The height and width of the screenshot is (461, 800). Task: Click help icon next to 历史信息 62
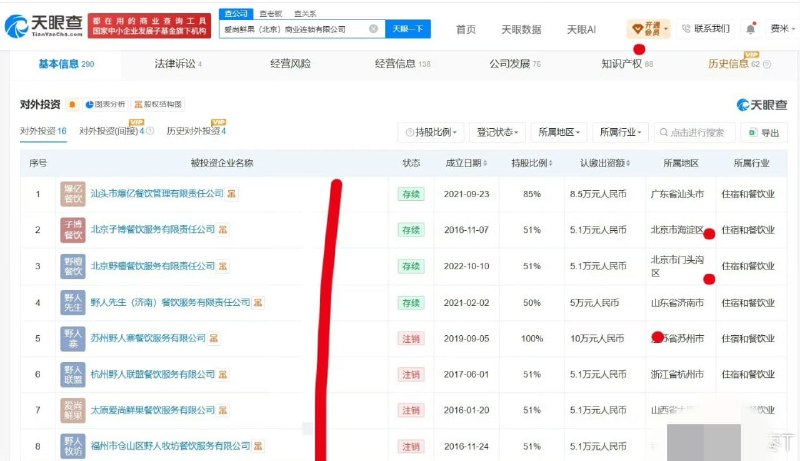pos(766,64)
